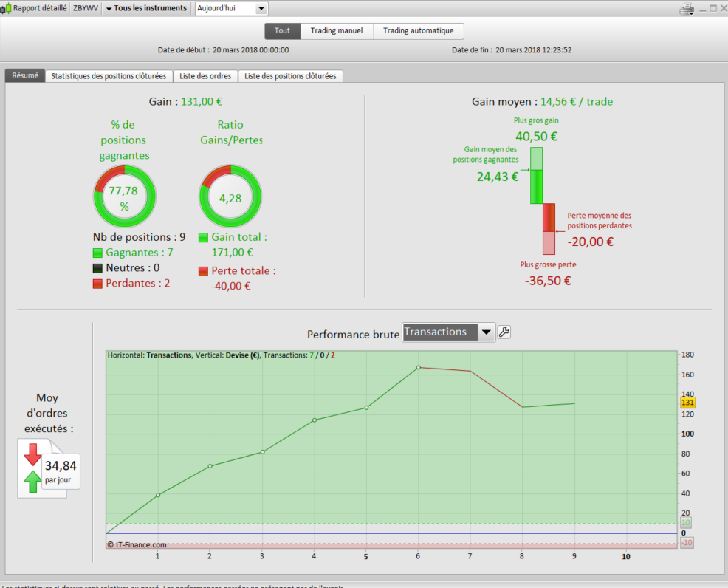This screenshot has width=728, height=588.
Task: Expand the Tous les instruments dropdown
Action: (145, 8)
